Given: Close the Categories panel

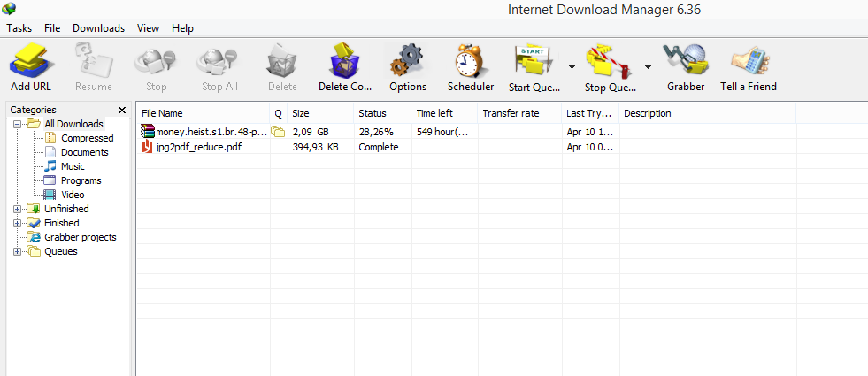Looking at the screenshot, I should click(x=122, y=111).
